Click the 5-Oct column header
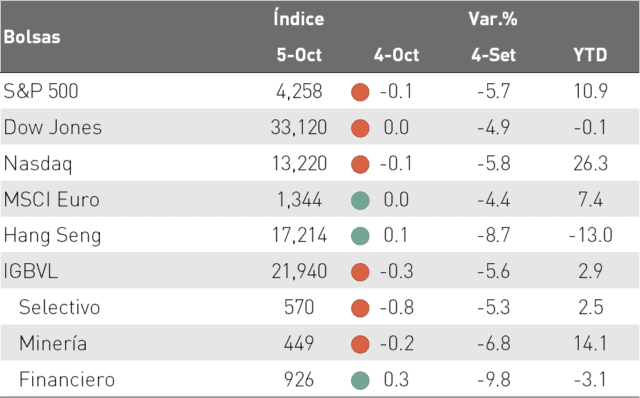Viewport: 640px width, 398px height. click(299, 55)
